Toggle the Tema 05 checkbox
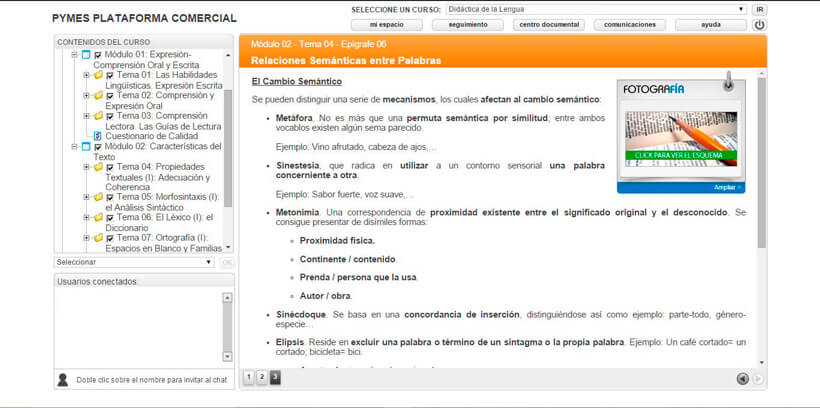Image resolution: width=820 pixels, height=408 pixels. click(x=110, y=198)
